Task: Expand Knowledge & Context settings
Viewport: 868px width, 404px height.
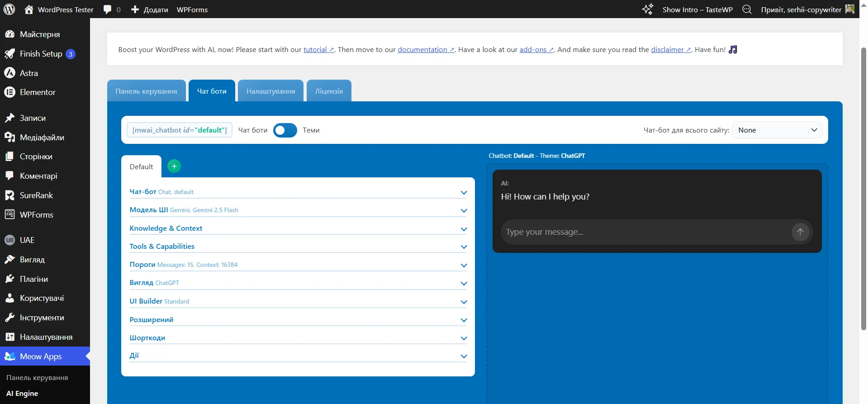Action: [x=298, y=228]
